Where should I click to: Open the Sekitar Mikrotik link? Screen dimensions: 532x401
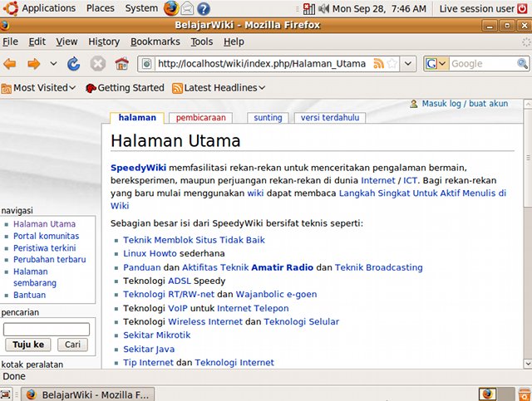point(157,335)
